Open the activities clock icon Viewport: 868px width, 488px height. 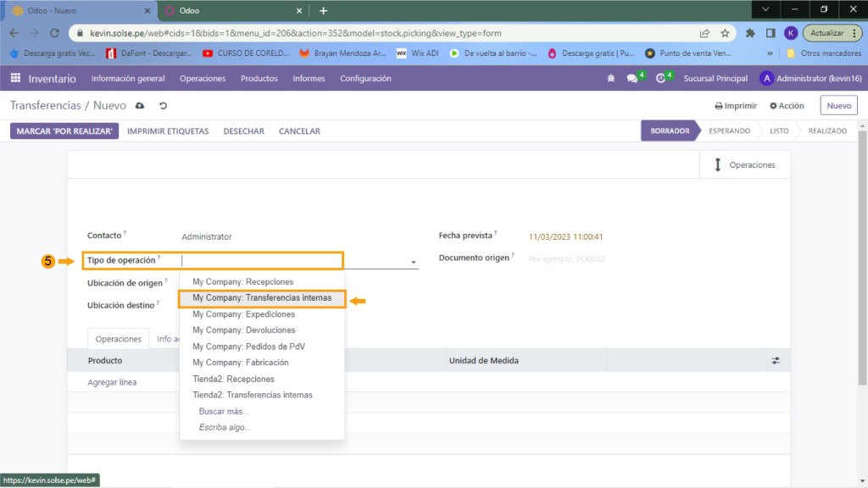(x=660, y=79)
